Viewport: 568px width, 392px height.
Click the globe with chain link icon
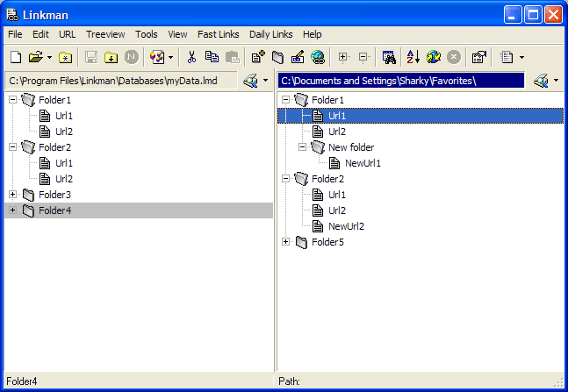[318, 57]
